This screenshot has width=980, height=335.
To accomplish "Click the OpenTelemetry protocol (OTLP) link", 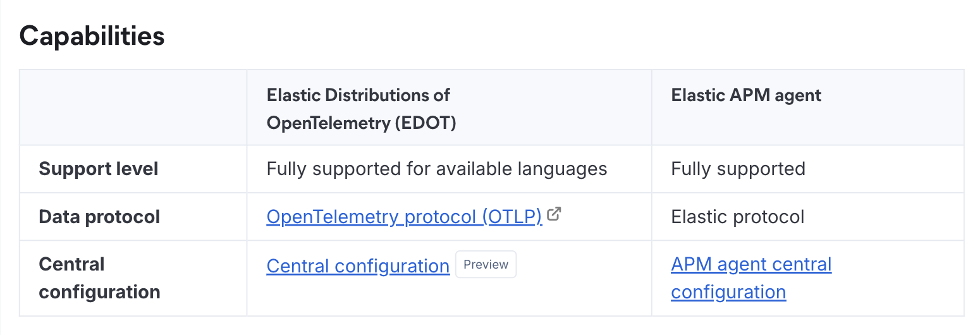I will click(404, 217).
